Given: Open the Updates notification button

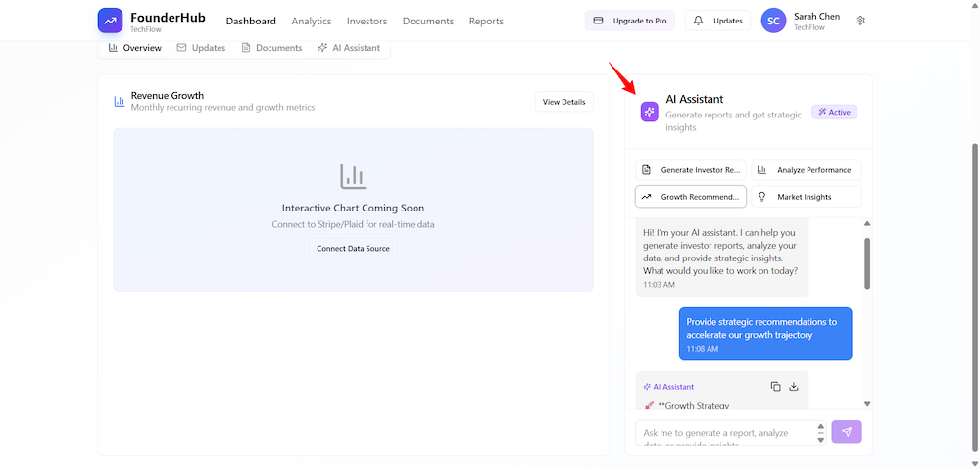Looking at the screenshot, I should [717, 21].
